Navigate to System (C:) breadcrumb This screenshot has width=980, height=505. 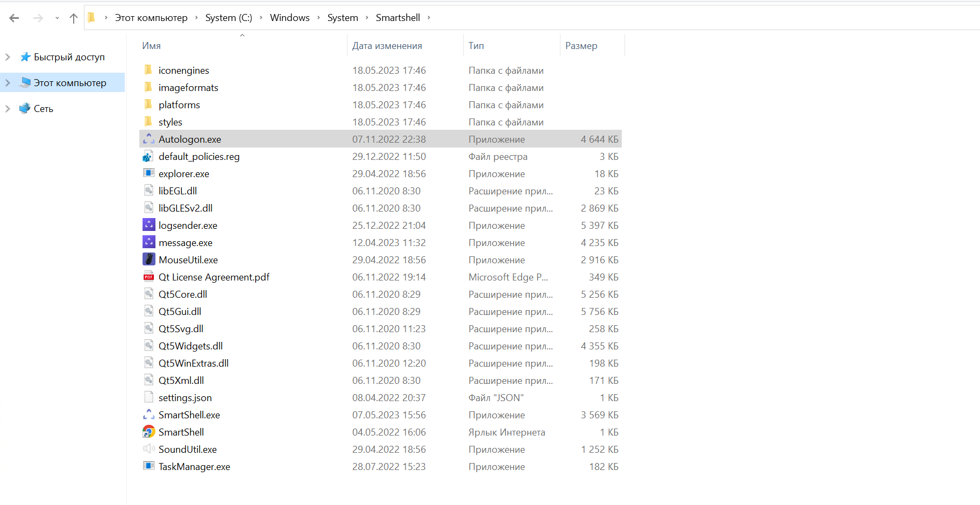pos(229,18)
